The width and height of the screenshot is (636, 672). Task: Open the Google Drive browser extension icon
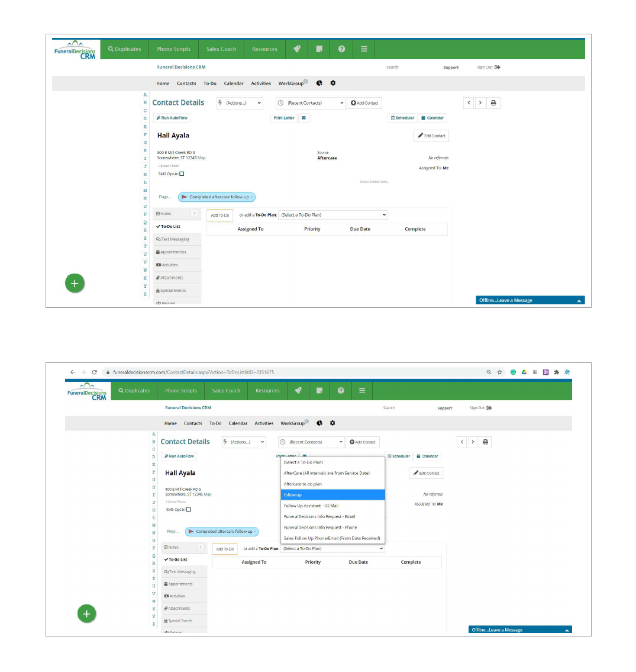pyautogui.click(x=524, y=372)
